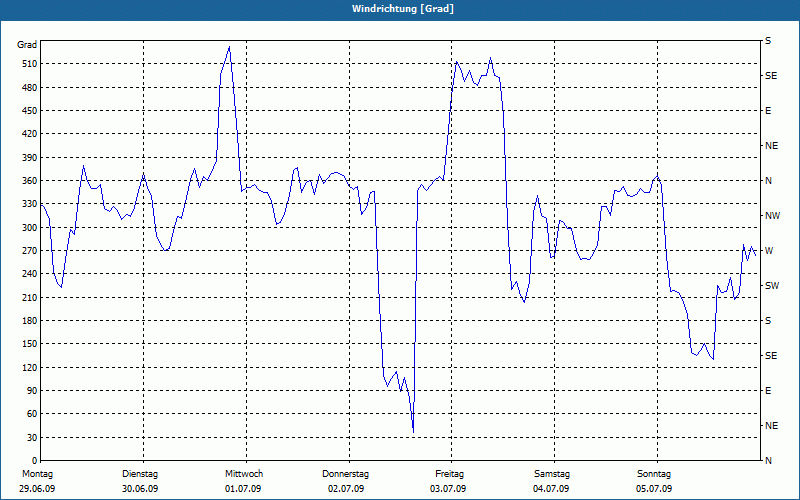Image resolution: width=800 pixels, height=500 pixels.
Task: Choose the 240 degree axis label
Action: point(29,274)
